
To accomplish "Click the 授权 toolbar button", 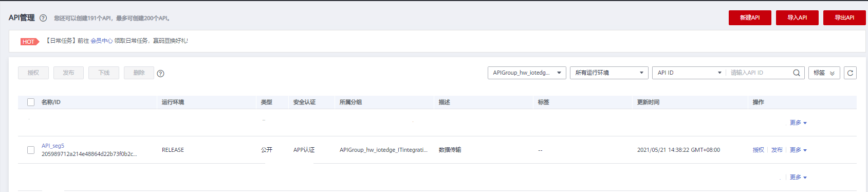I will tap(33, 73).
